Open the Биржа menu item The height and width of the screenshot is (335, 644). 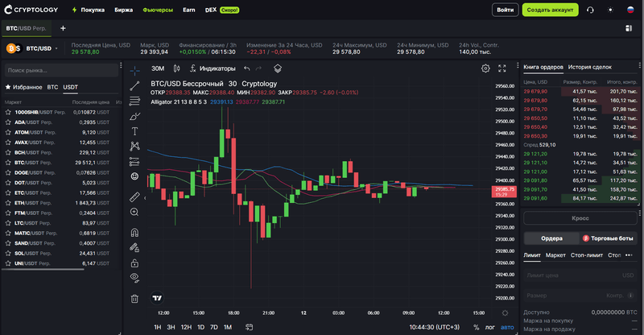coord(124,10)
